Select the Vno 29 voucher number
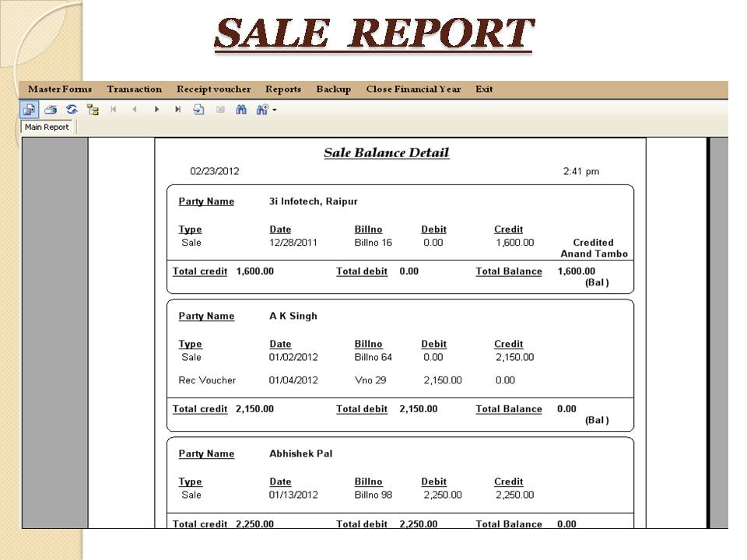 [370, 380]
